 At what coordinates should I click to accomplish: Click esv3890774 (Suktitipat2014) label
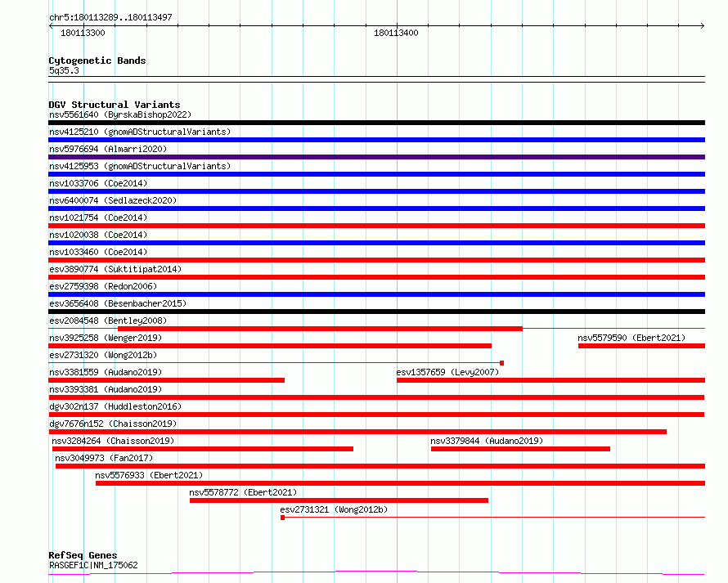[x=115, y=269]
